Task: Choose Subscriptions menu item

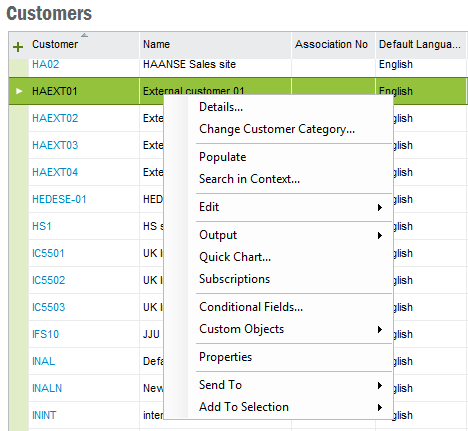Action: coord(235,279)
